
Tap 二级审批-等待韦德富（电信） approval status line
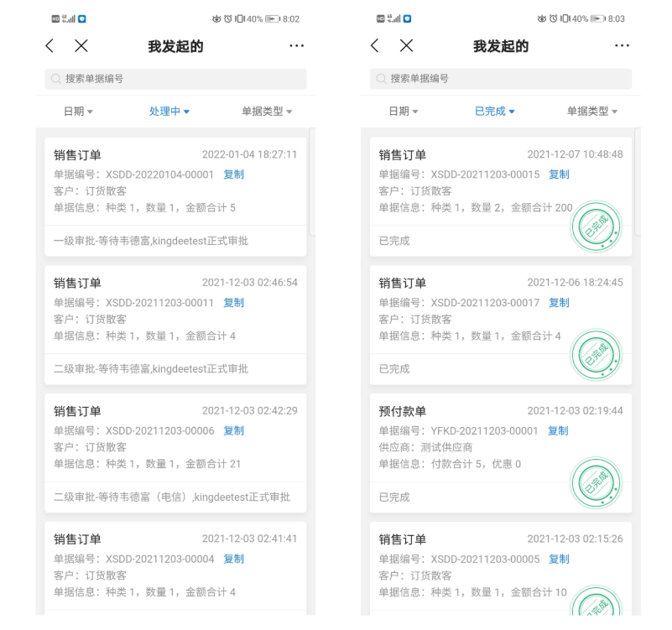point(172,497)
